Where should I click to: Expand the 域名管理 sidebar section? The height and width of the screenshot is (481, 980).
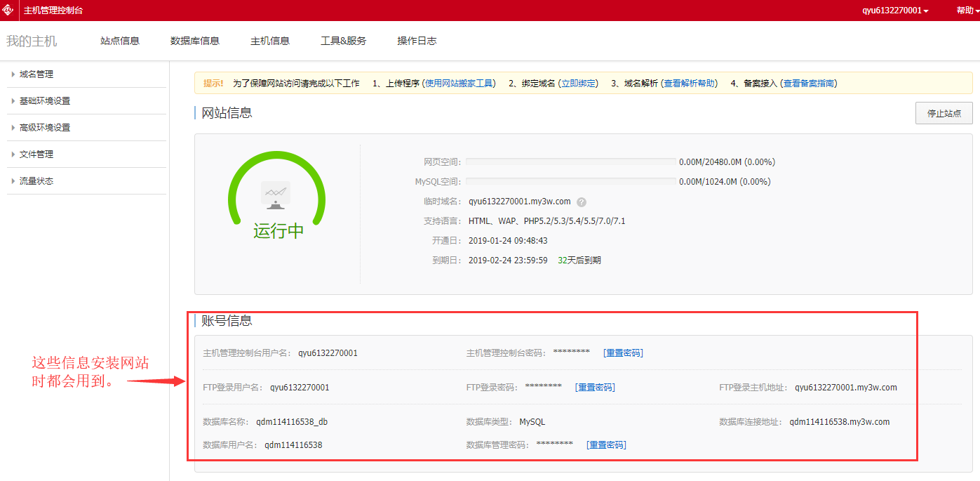pos(36,74)
